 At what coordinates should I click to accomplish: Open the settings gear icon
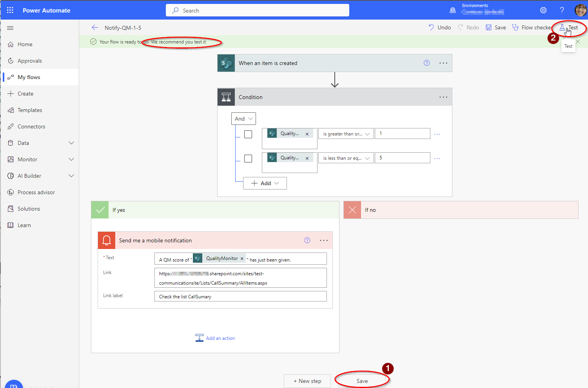(543, 10)
